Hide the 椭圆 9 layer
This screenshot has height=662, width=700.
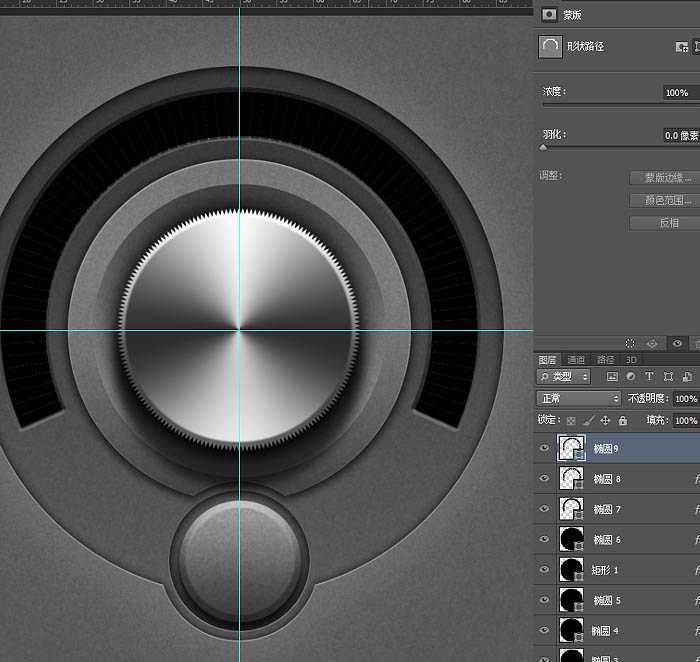545,449
